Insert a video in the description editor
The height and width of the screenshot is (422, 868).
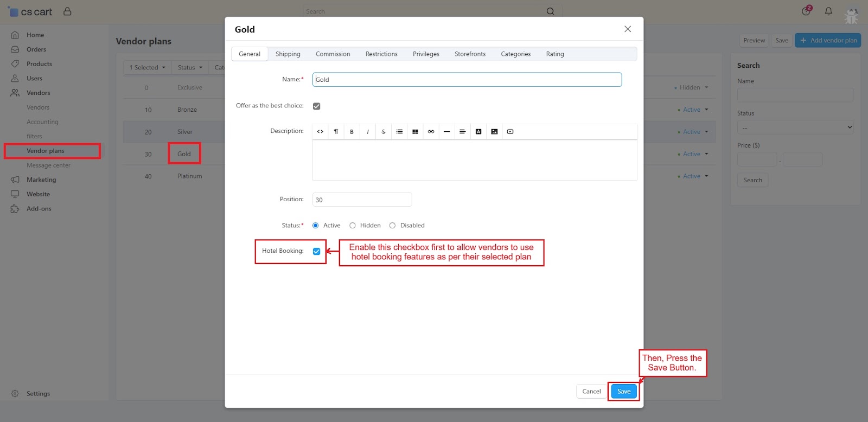(x=510, y=132)
